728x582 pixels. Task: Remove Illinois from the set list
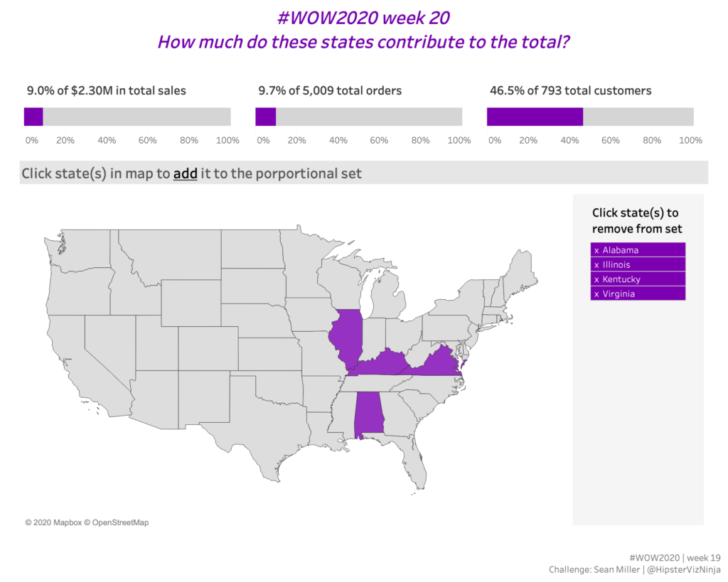click(x=637, y=265)
